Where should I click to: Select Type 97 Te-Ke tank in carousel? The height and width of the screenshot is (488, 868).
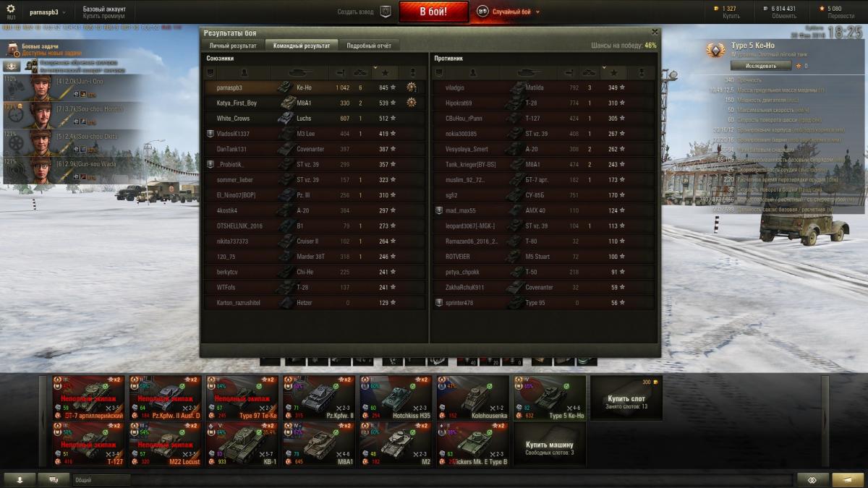tap(242, 398)
